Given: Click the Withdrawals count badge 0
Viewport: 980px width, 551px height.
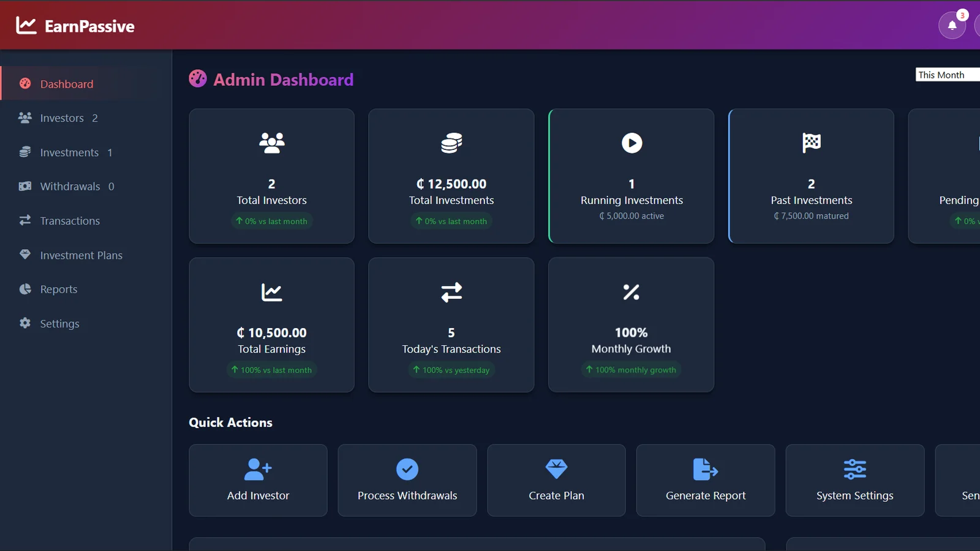Looking at the screenshot, I should pos(111,187).
